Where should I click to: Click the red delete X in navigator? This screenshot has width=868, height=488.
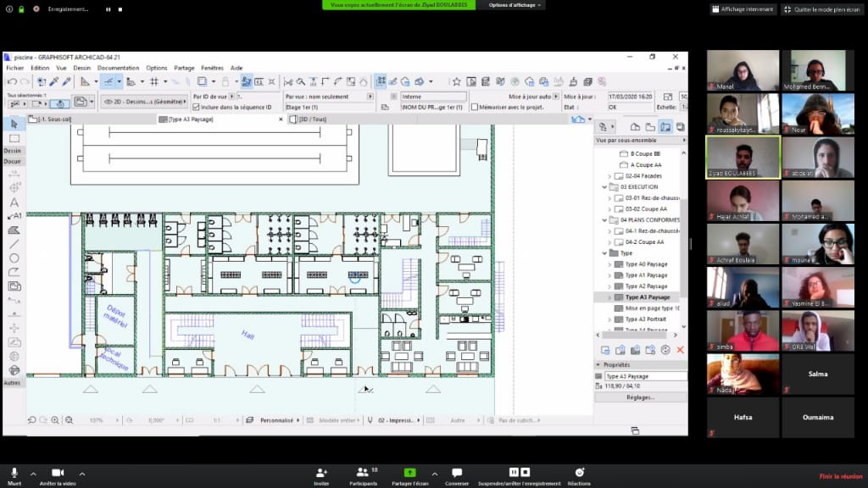tap(680, 350)
